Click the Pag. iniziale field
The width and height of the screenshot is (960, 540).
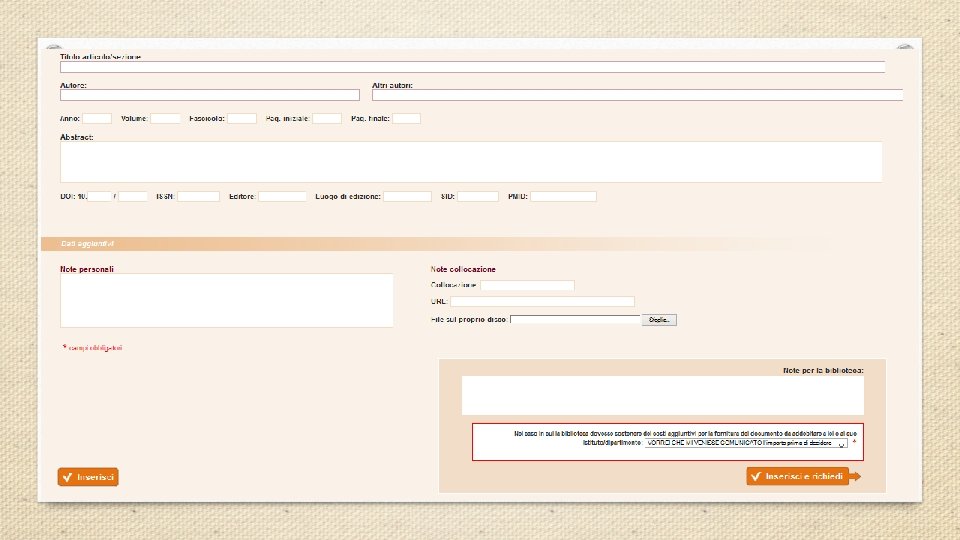coord(327,119)
